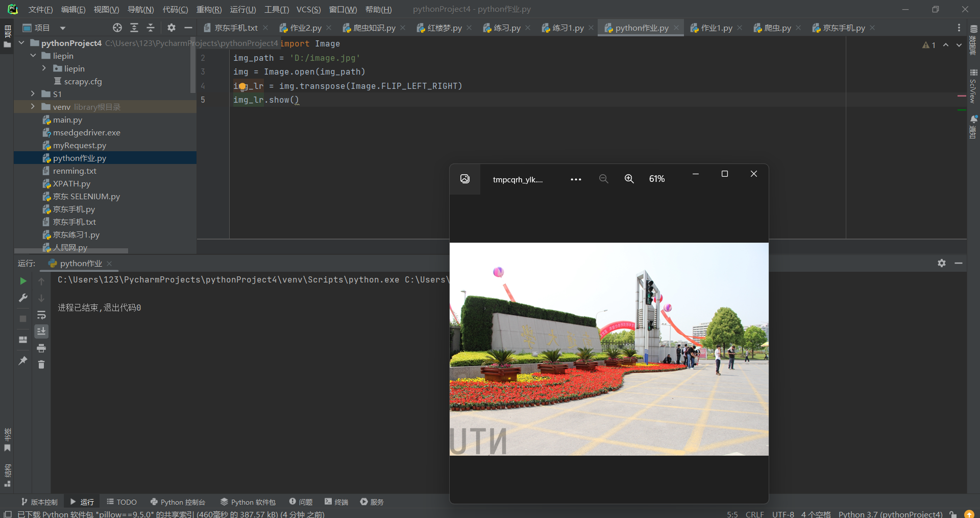Click the Python 3.7 interpreter status item
This screenshot has width=980, height=518.
tap(890, 514)
